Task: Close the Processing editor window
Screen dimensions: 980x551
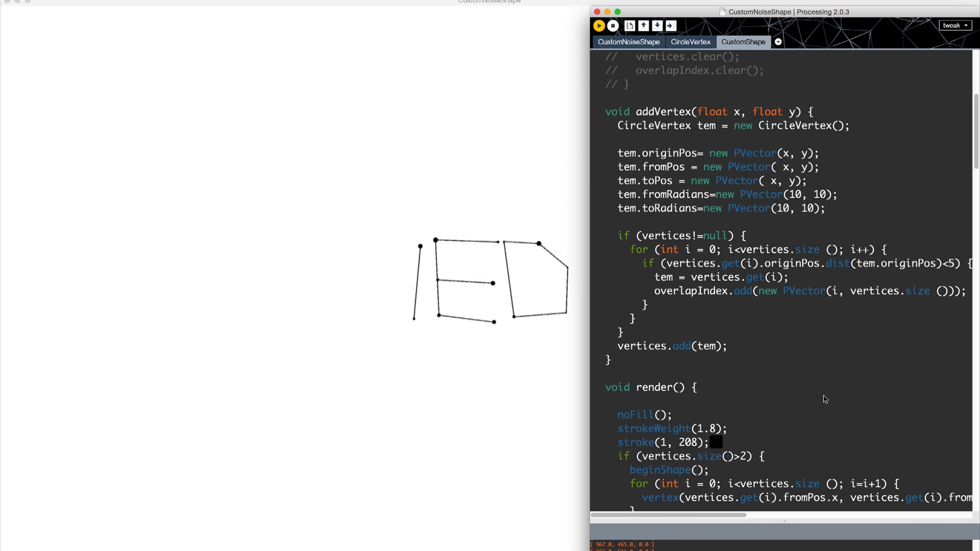Action: [597, 12]
